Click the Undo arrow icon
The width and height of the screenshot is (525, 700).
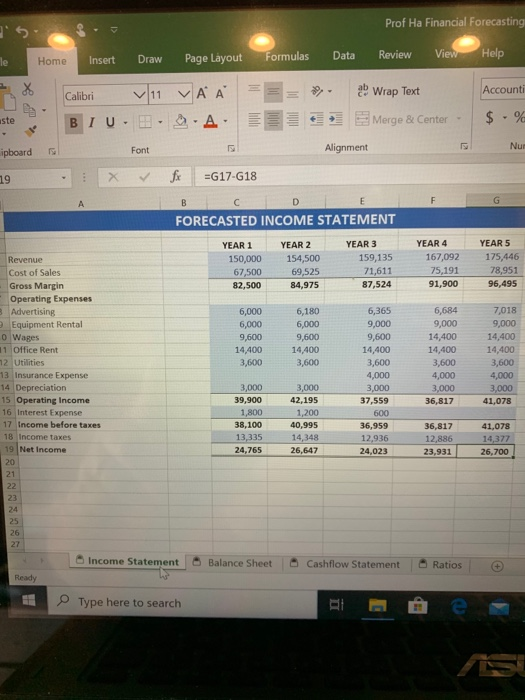tap(22, 32)
